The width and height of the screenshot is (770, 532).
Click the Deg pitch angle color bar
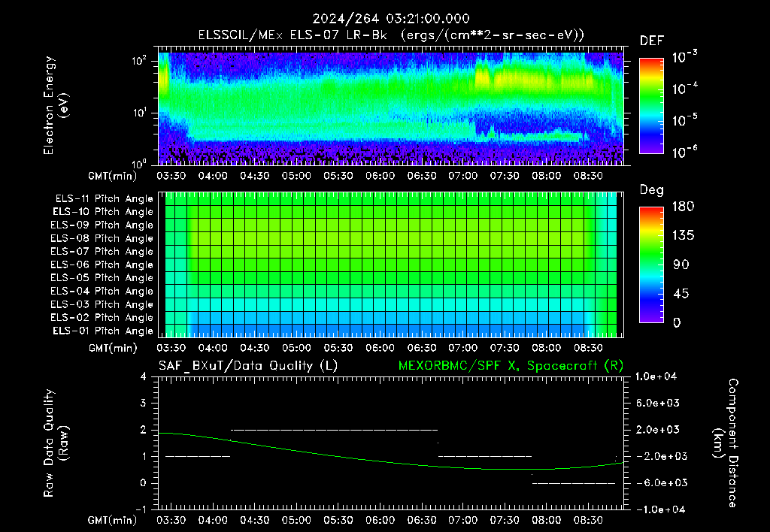[651, 264]
